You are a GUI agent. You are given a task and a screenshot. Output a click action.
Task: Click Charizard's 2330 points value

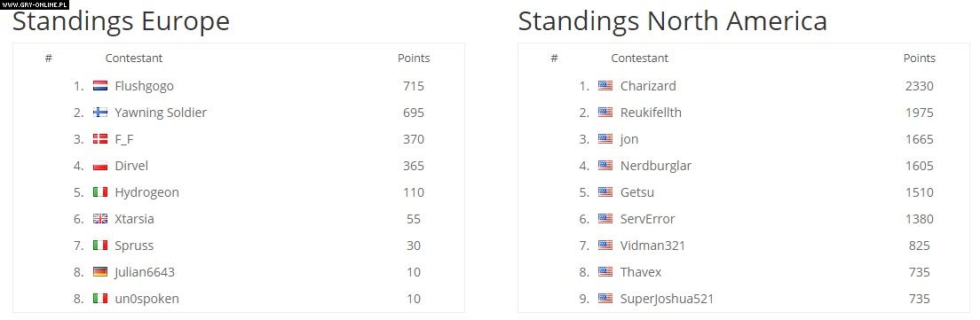(920, 86)
